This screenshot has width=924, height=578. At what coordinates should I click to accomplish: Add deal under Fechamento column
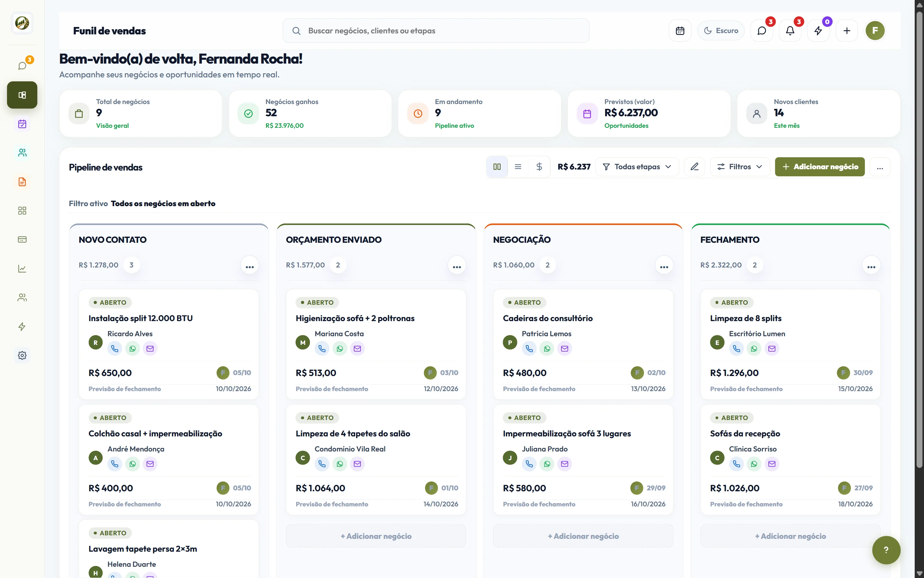[790, 536]
